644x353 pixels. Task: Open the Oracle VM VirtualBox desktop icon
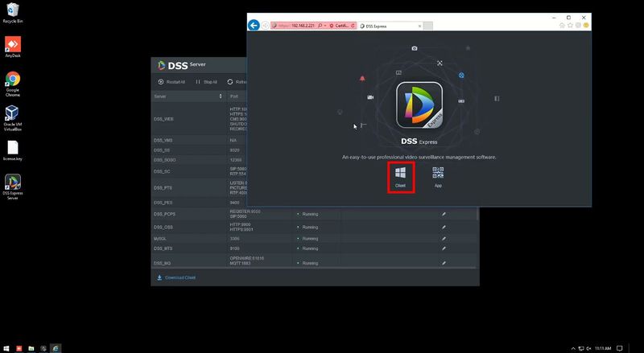[13, 118]
